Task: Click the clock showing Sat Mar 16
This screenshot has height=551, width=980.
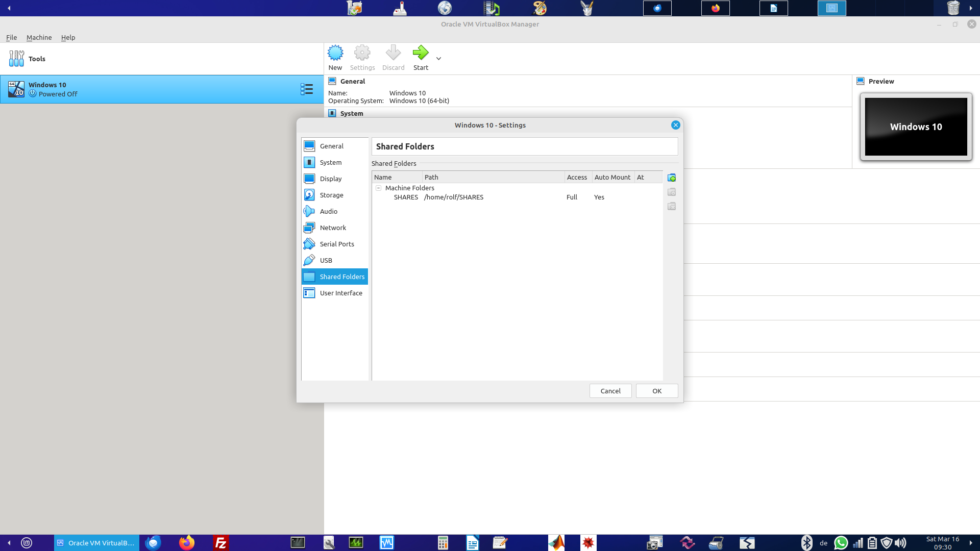Action: (943, 543)
